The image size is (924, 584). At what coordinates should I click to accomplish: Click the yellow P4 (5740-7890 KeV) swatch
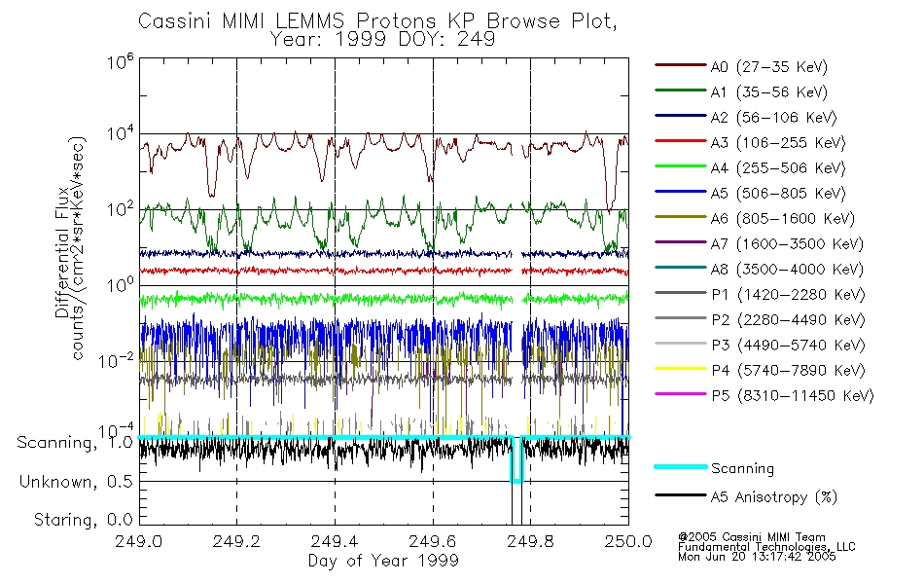click(681, 369)
